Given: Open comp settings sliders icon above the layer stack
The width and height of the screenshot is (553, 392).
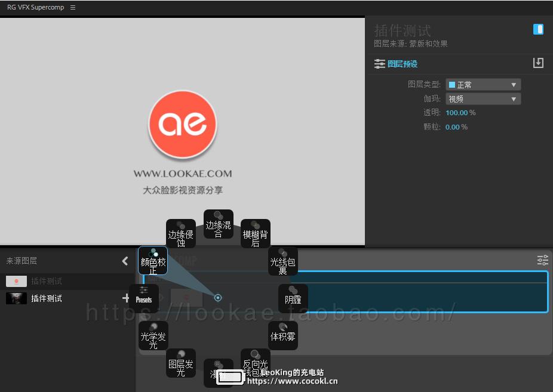Looking at the screenshot, I should [542, 260].
